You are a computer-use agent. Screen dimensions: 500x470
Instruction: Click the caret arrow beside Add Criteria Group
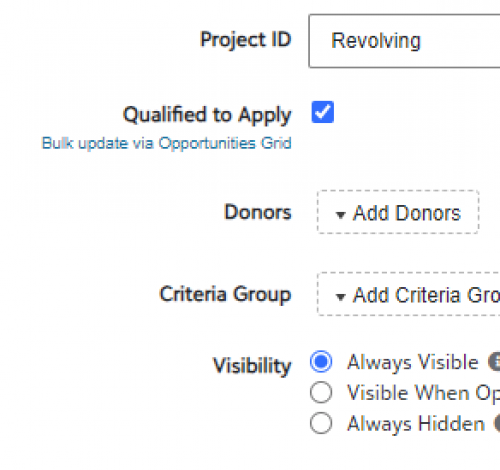click(340, 297)
